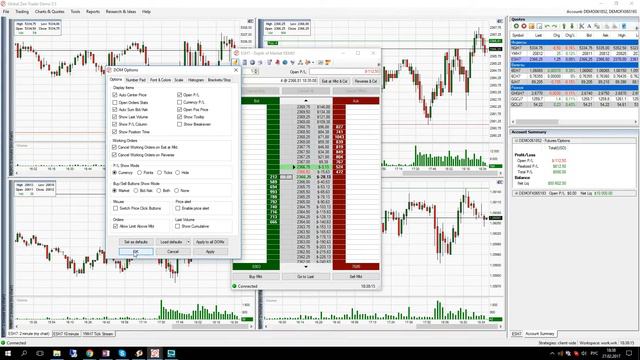Select Ticks P/L show mode radio
This screenshot has width=640, height=360.
(160, 173)
